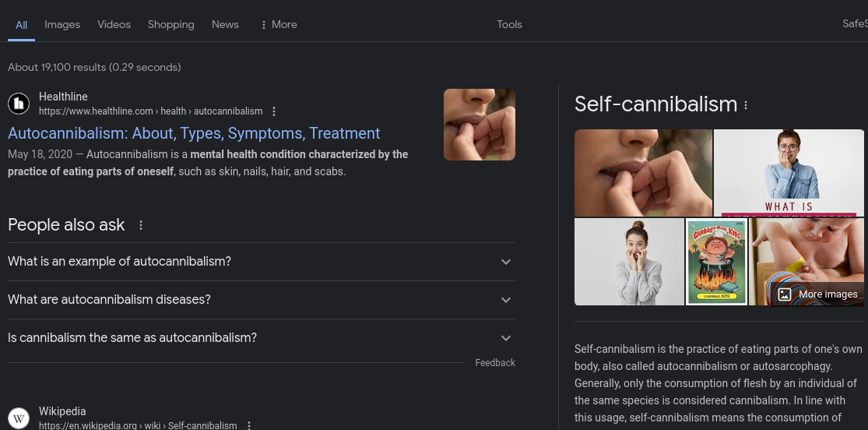This screenshot has width=868, height=430.
Task: Expand "What are autocannibalism diseases?" question
Action: 506,300
